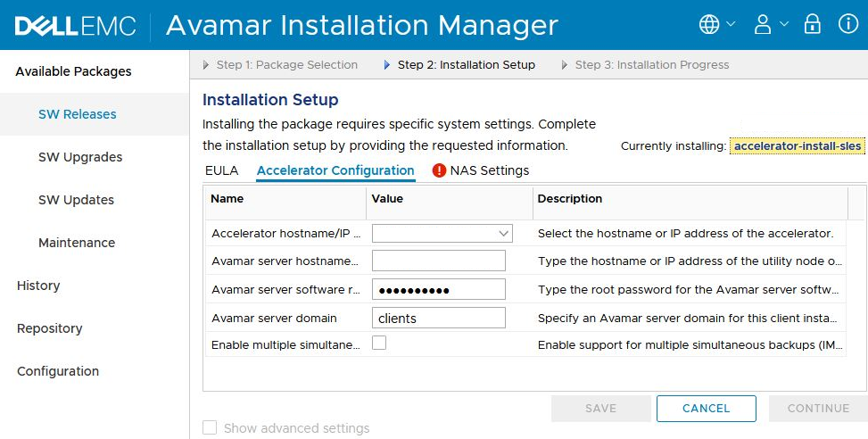Click the Step 3 arrow marker

pyautogui.click(x=566, y=65)
